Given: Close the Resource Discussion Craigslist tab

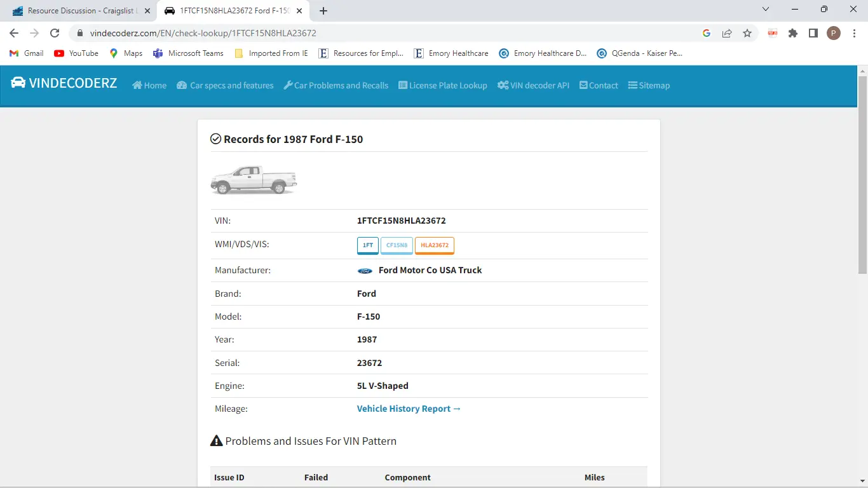Looking at the screenshot, I should (x=147, y=11).
